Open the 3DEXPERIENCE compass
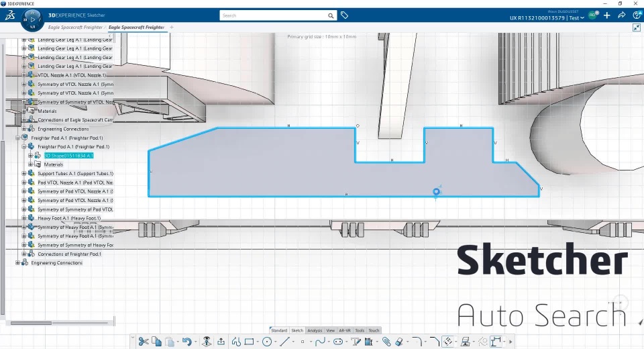The image size is (644, 349). (32, 19)
